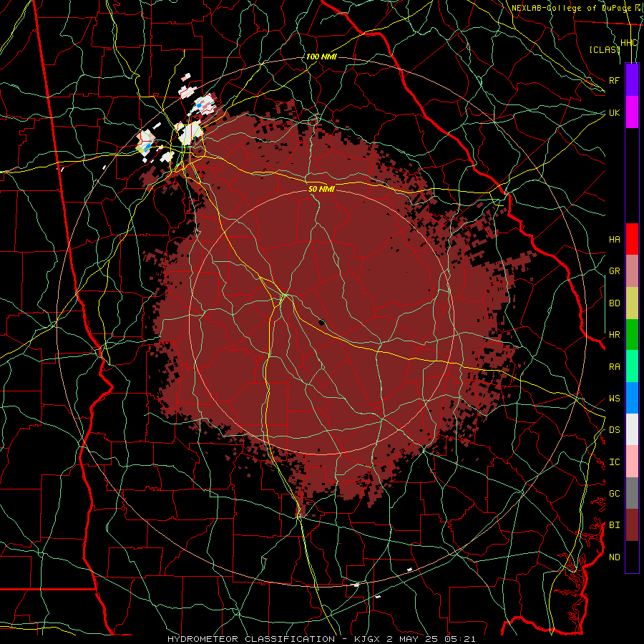The width and height of the screenshot is (644, 644).
Task: Click the GR graupel legend color swatch
Action: (632, 270)
